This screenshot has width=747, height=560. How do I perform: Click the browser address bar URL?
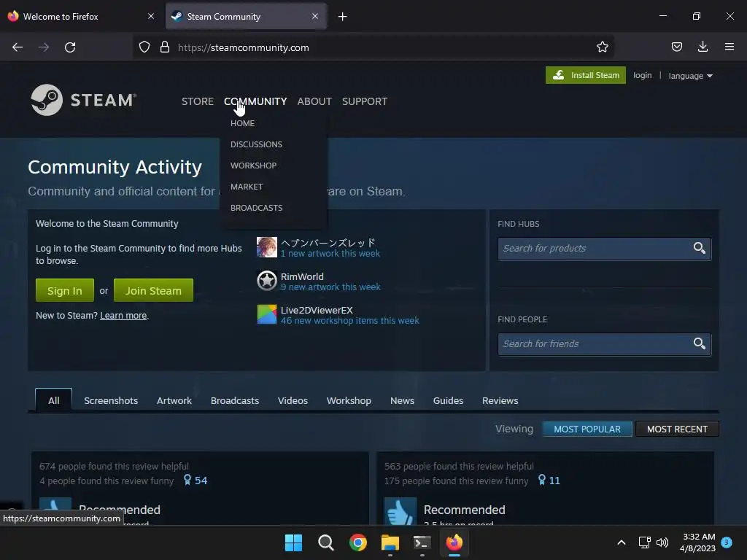pos(244,47)
